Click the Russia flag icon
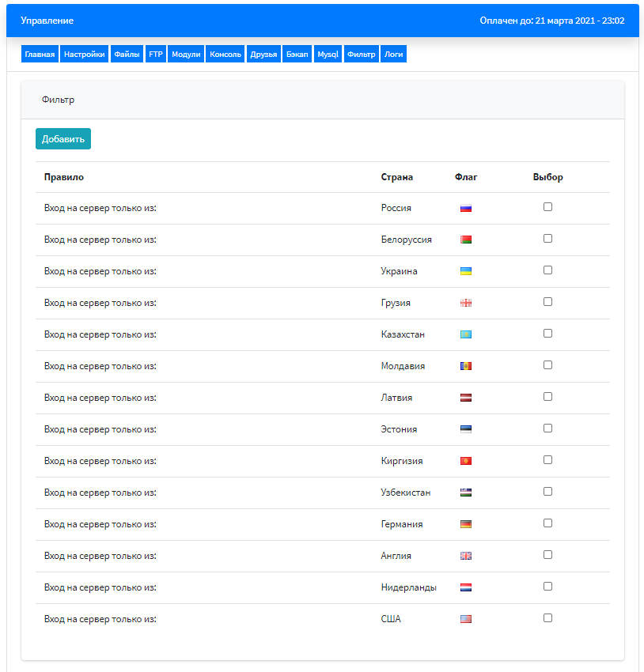 [x=466, y=208]
